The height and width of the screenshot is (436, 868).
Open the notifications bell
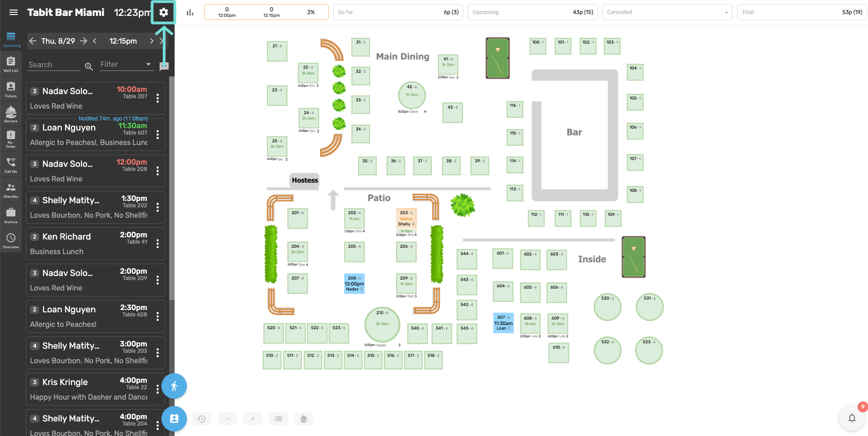(x=852, y=418)
